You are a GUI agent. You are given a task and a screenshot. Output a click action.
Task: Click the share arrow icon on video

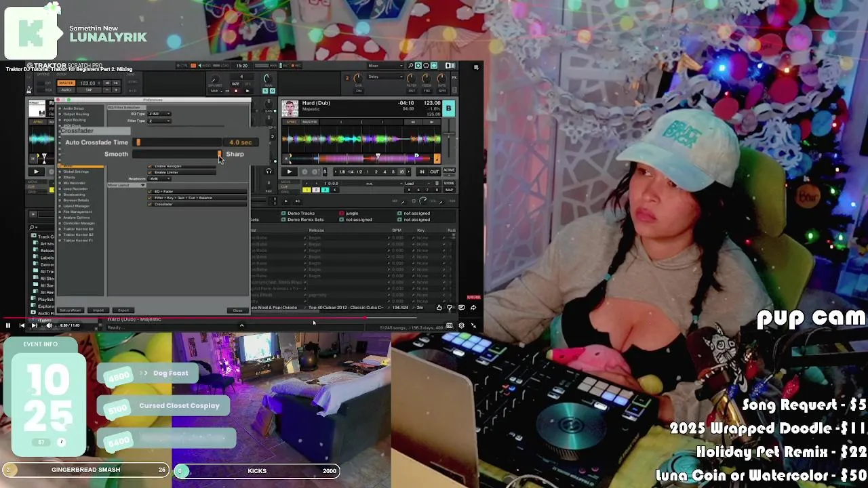473,308
